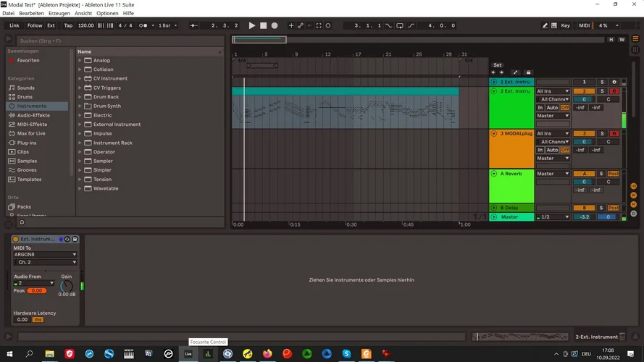Open the Erzeugen menu
This screenshot has height=362, width=644.
[x=59, y=13]
